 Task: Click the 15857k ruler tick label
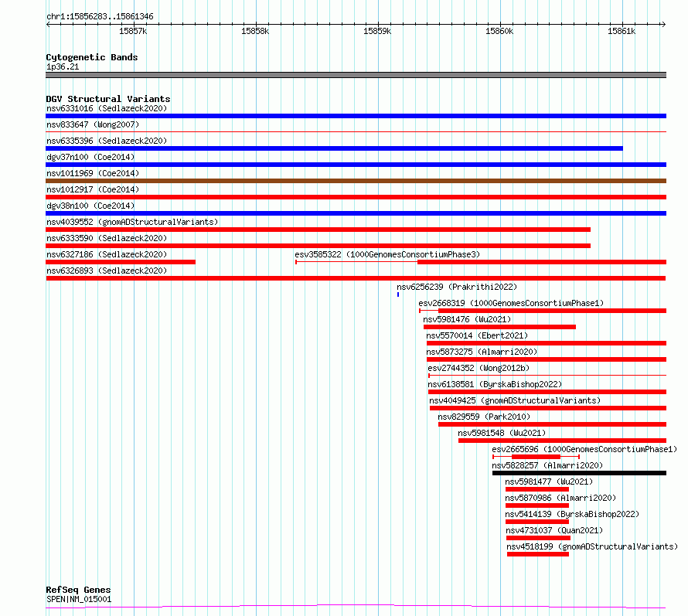pos(134,31)
